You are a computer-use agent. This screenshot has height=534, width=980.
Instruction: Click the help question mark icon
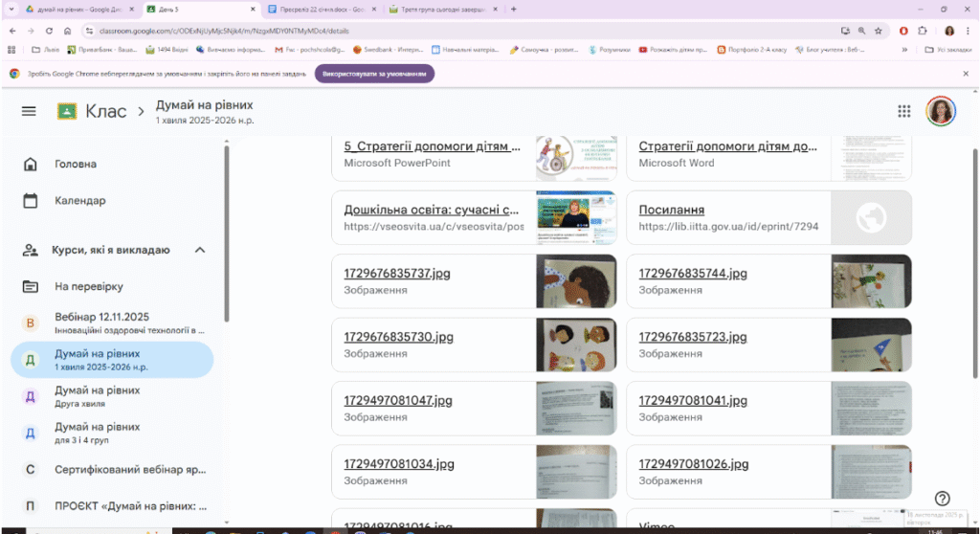click(942, 499)
